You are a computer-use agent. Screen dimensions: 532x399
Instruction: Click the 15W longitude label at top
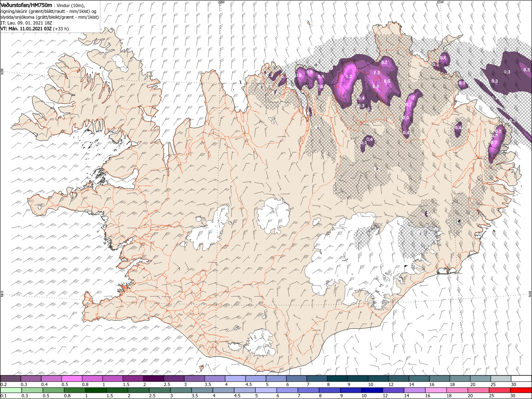pyautogui.click(x=440, y=2)
